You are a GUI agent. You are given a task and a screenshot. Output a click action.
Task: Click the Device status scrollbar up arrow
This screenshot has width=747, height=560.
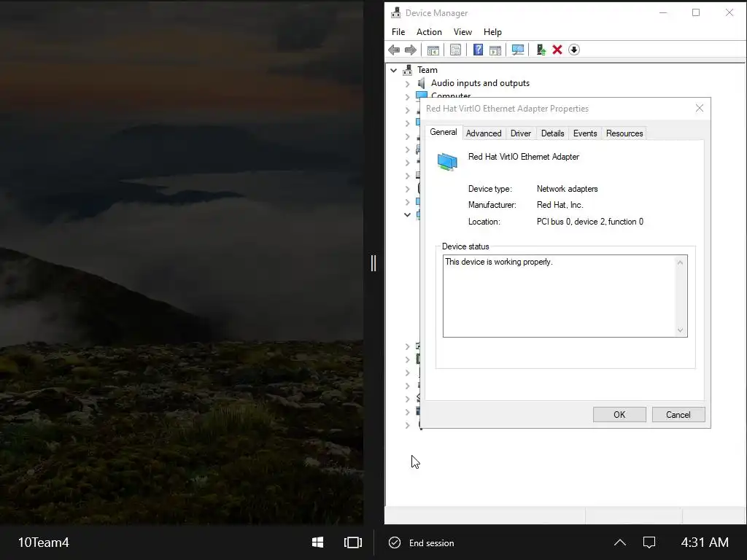pyautogui.click(x=681, y=262)
